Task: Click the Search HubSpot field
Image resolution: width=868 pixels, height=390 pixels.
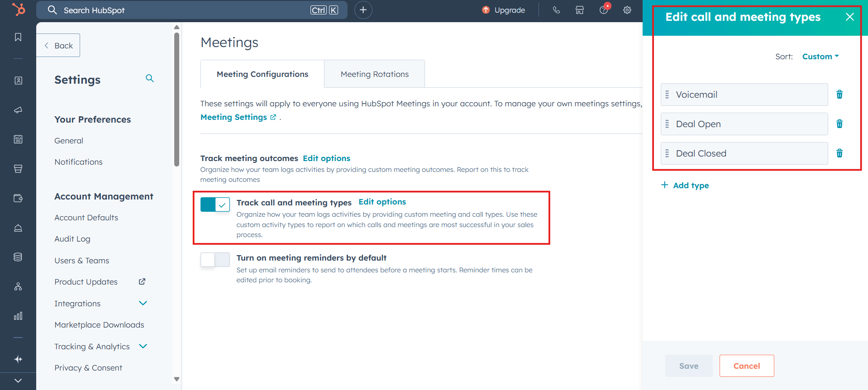Action: (192, 10)
